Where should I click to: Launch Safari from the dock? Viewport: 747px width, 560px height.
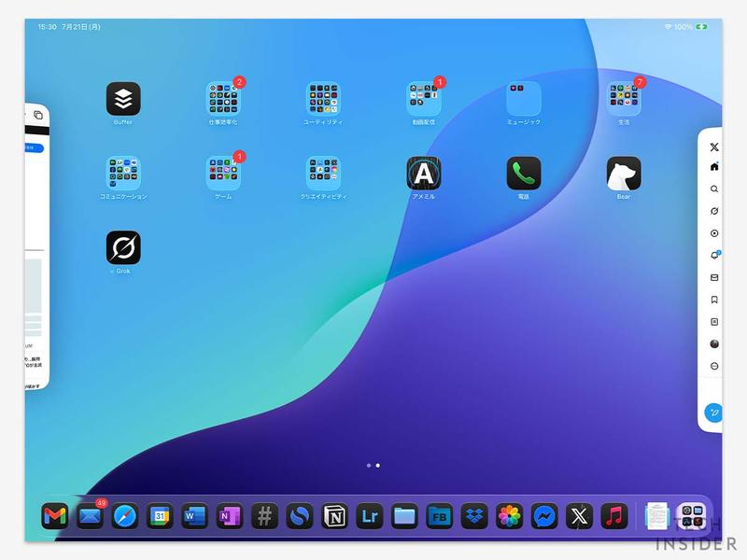pyautogui.click(x=125, y=515)
